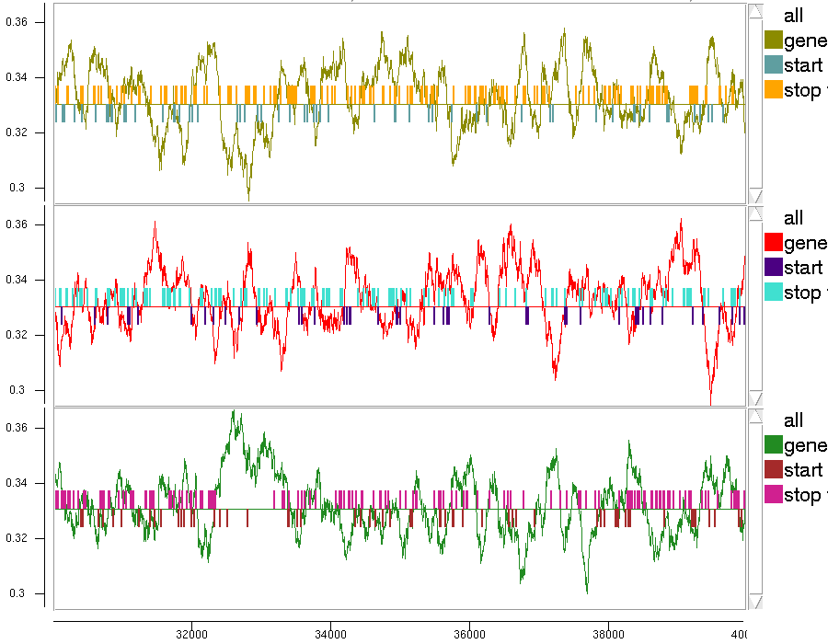This screenshot has width=828, height=644.
Task: Click the top panel scrollbar up arrow
Action: pos(755,11)
